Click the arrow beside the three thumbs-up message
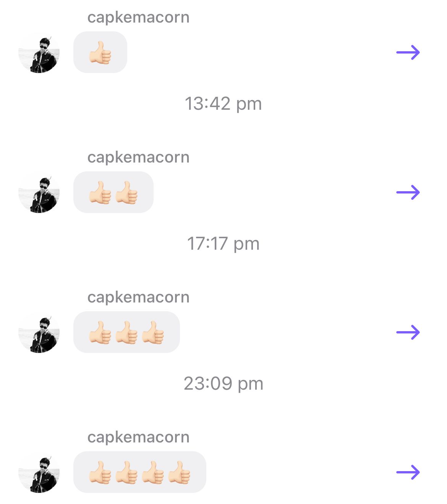447x504 pixels. pos(408,332)
